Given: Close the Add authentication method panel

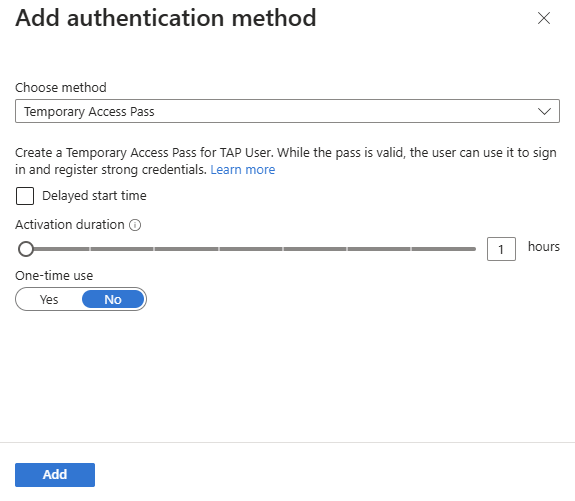Looking at the screenshot, I should [x=543, y=18].
